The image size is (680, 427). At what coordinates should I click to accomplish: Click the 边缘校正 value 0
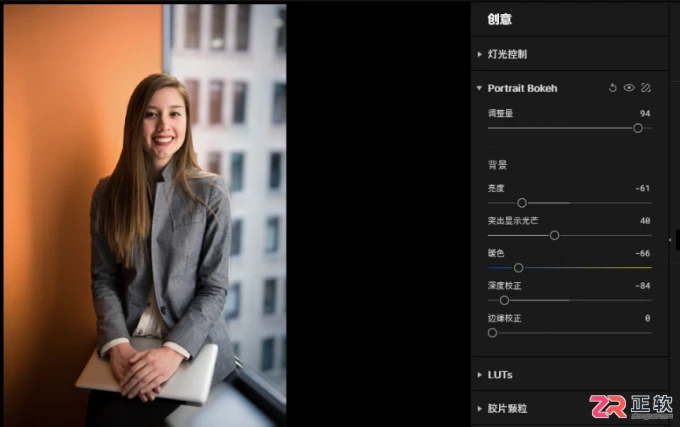647,318
